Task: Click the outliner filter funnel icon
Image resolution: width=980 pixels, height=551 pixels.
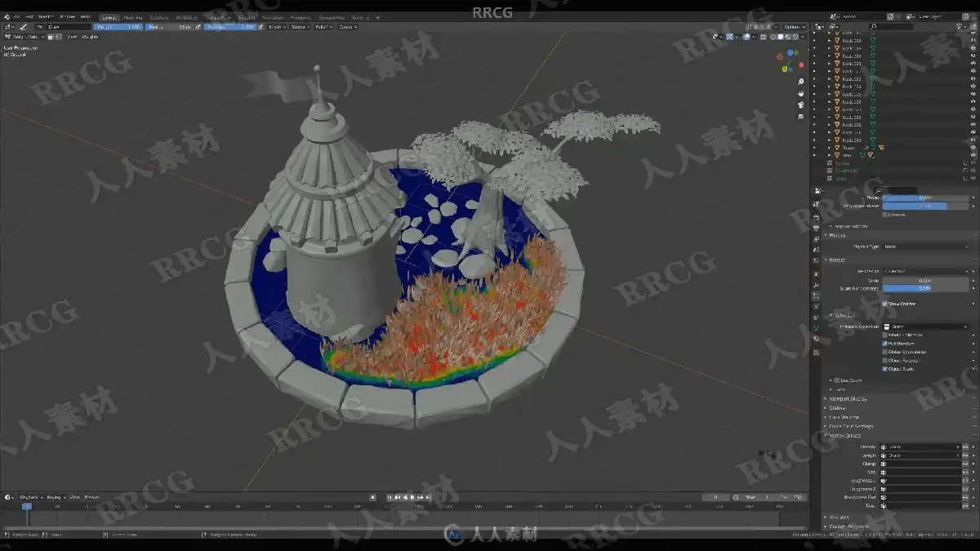Action: pyautogui.click(x=959, y=27)
